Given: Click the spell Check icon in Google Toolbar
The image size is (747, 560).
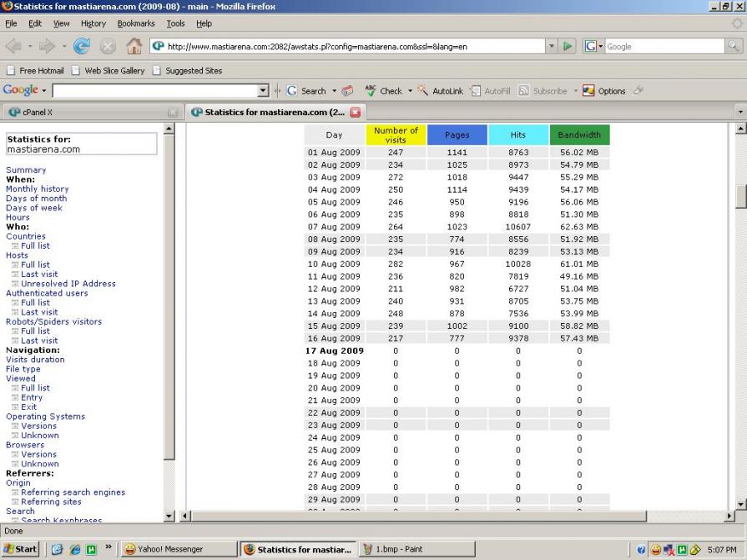Looking at the screenshot, I should tap(371, 91).
